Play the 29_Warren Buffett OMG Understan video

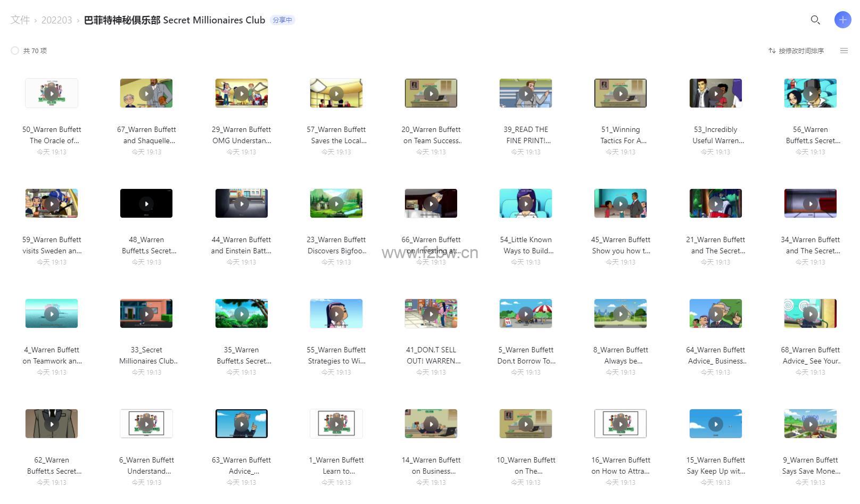pos(242,93)
